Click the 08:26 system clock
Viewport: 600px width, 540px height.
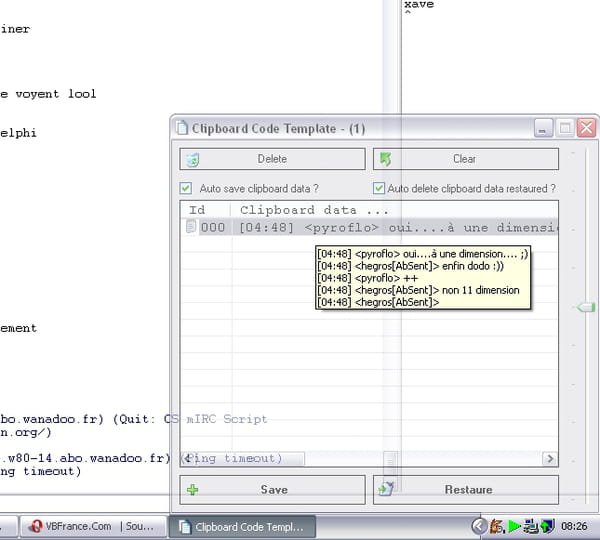pos(574,527)
